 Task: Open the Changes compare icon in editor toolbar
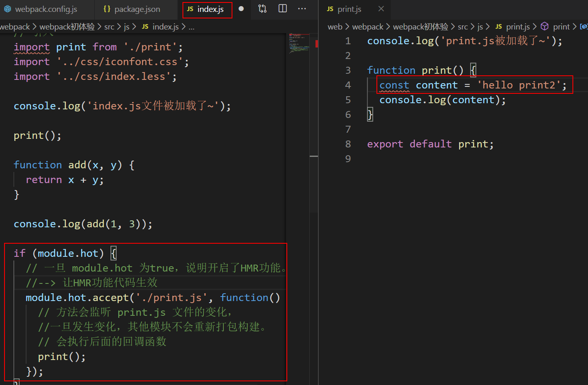262,9
